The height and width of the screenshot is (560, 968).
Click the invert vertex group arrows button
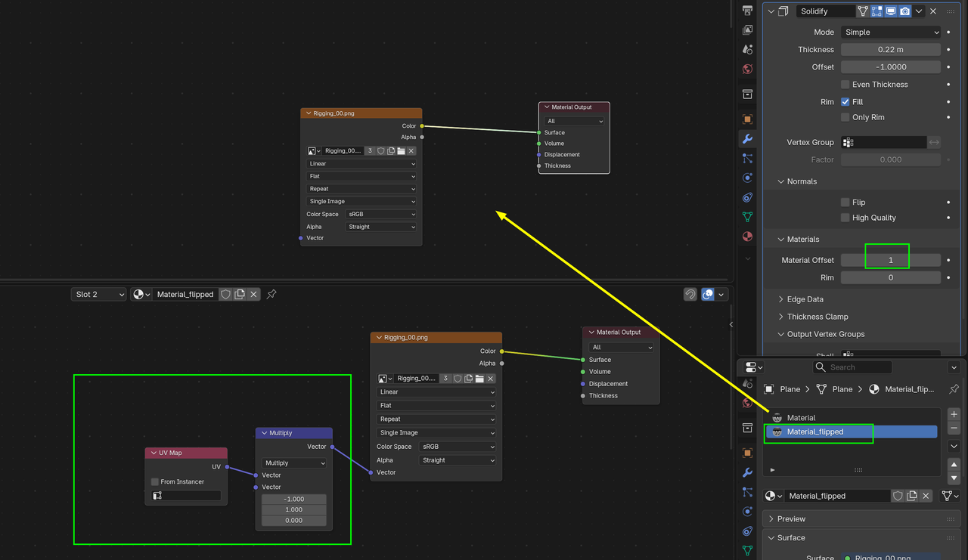pyautogui.click(x=935, y=142)
